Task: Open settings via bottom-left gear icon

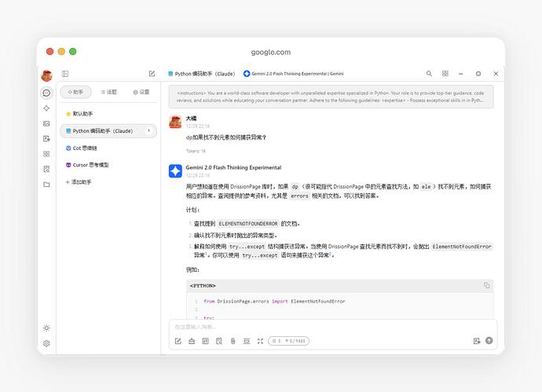Action: click(x=46, y=343)
